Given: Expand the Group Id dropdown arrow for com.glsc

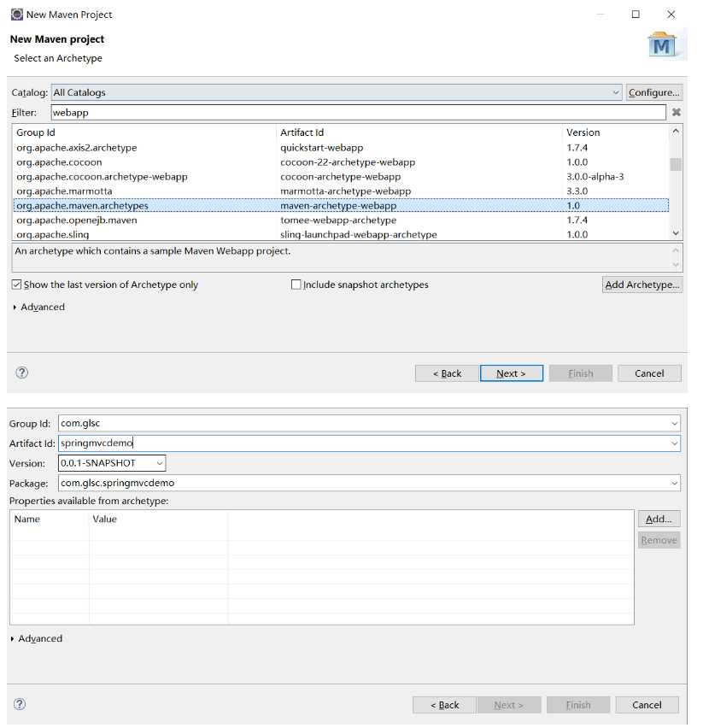Looking at the screenshot, I should click(x=674, y=424).
